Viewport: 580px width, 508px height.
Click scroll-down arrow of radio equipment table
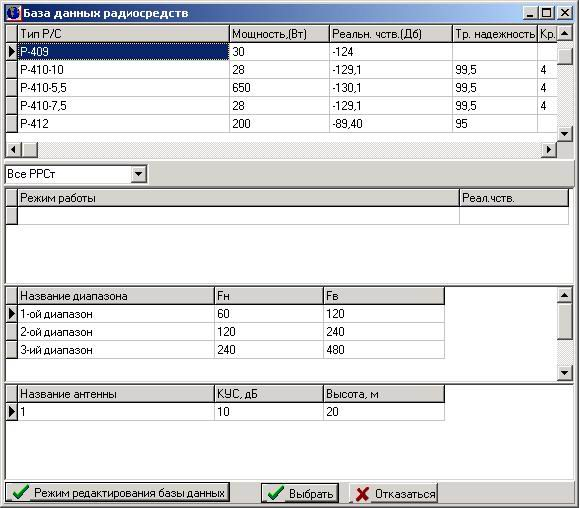564,134
